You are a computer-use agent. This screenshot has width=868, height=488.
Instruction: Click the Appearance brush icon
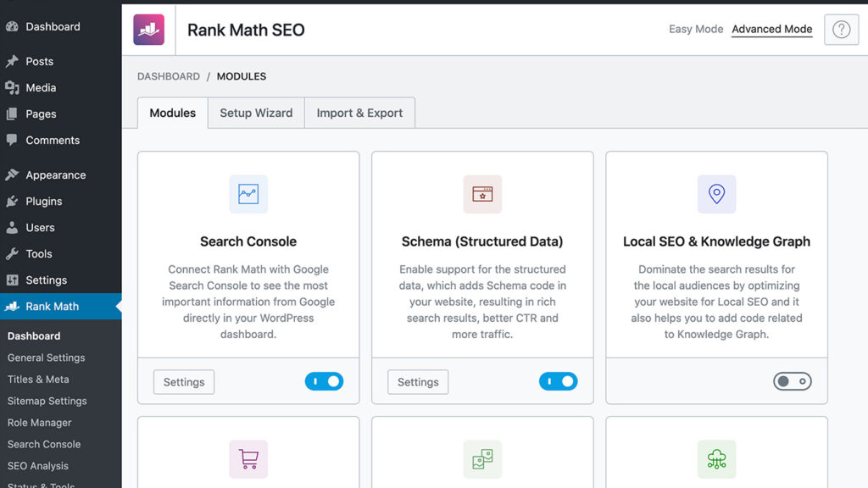click(12, 175)
